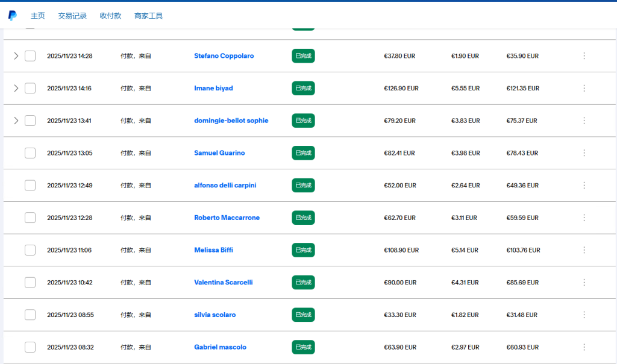Open more options for Imane biyad payment
Viewport: 617px width, 364px height.
point(583,88)
